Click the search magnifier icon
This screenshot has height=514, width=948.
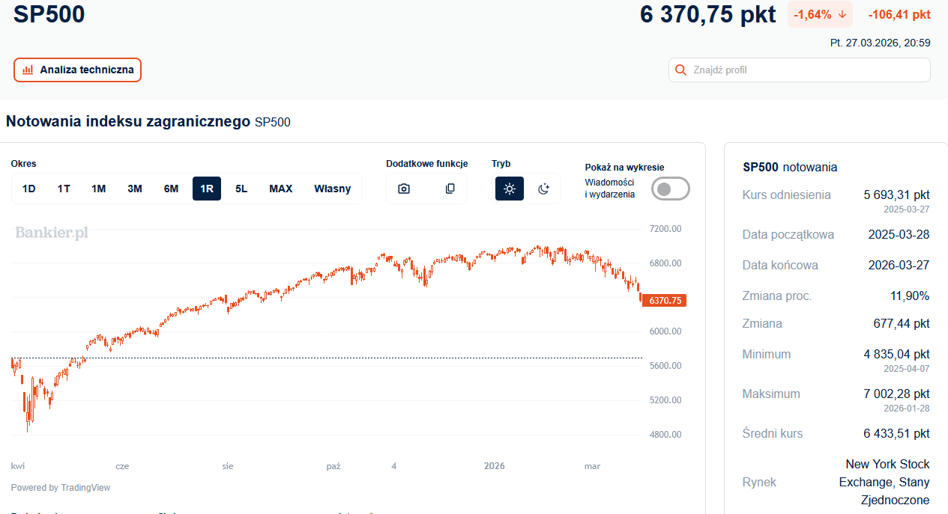point(681,70)
